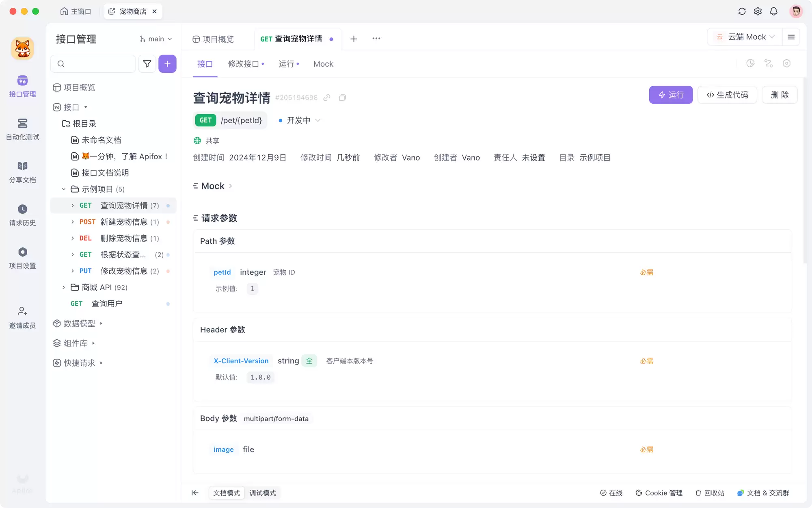The height and width of the screenshot is (508, 812).
Task: Open the 接口管理 sidebar section
Action: pos(22,86)
